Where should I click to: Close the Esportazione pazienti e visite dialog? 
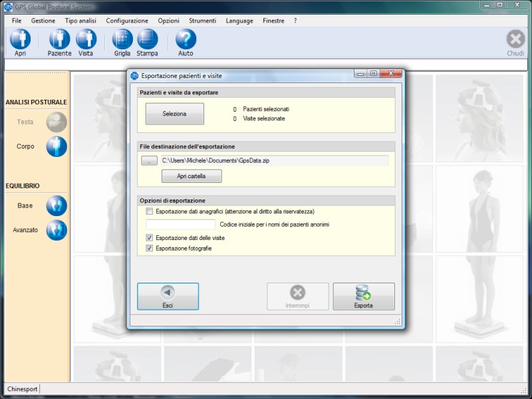coord(391,74)
